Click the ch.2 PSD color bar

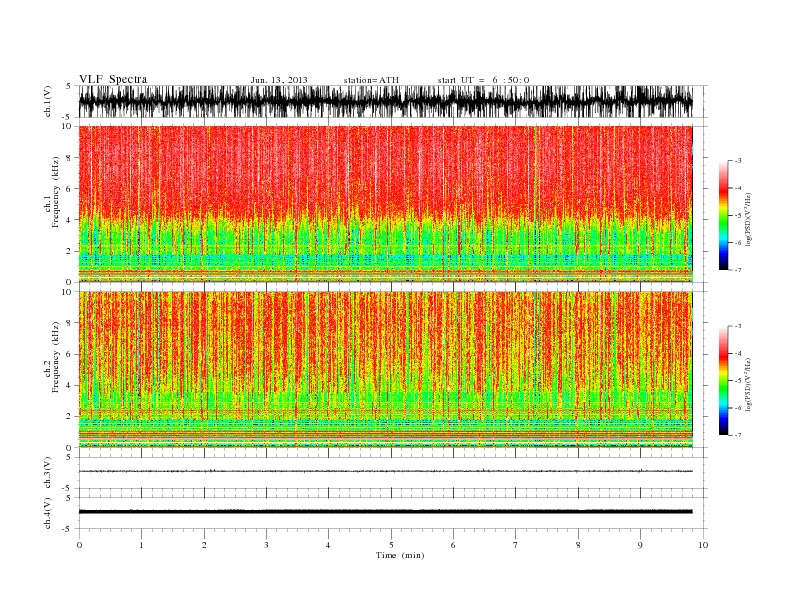click(x=723, y=381)
